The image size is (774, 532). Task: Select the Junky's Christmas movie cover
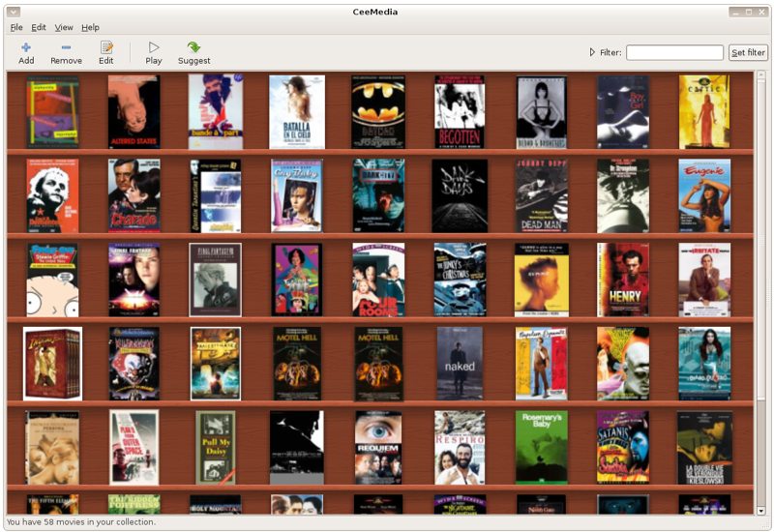click(x=460, y=280)
